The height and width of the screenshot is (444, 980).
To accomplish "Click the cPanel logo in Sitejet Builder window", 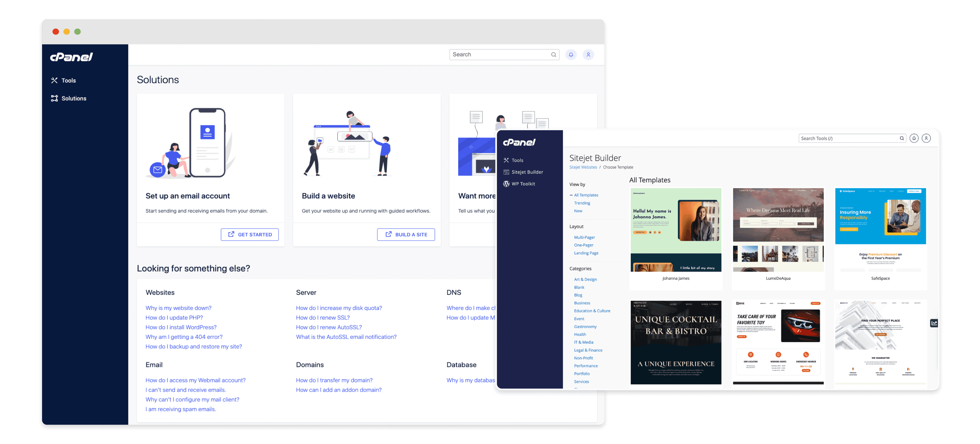I will tap(519, 142).
